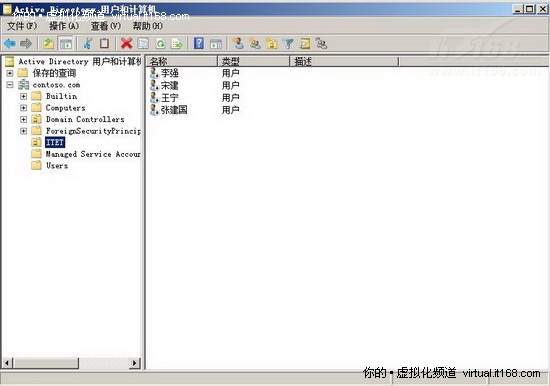Expand the 保存的查询 node
This screenshot has height=386, width=550.
tap(10, 73)
